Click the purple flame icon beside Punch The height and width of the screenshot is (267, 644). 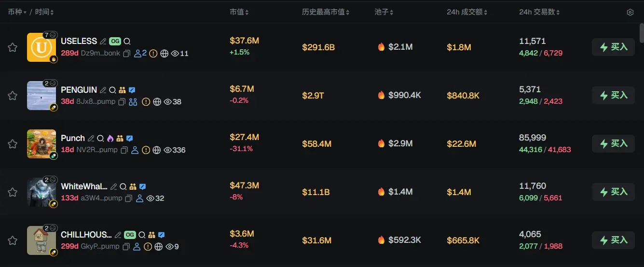110,138
